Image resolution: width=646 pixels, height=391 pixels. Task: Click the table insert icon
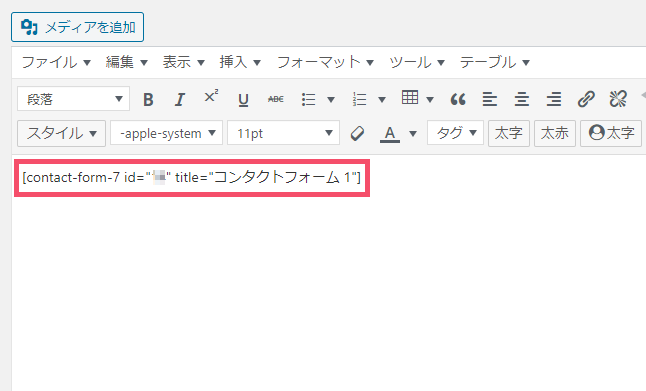410,98
